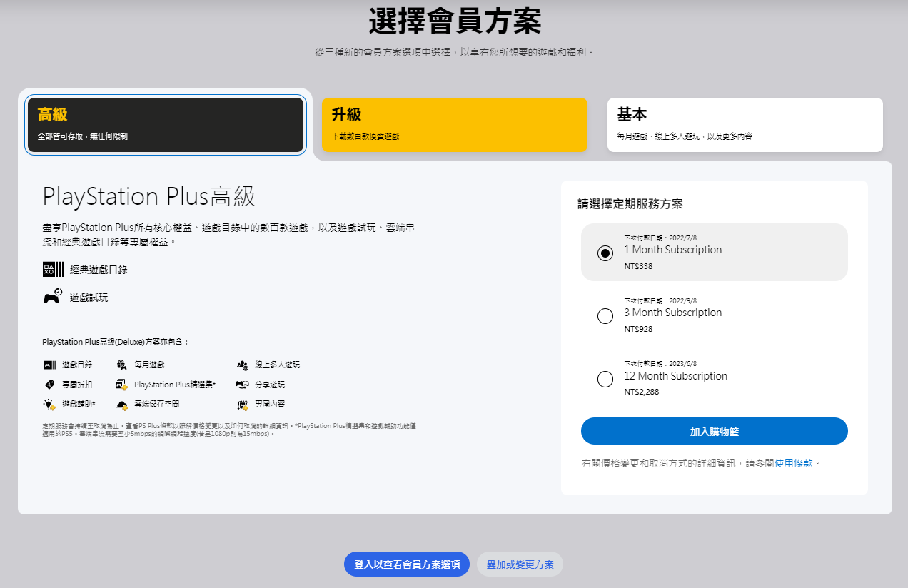Click the 每月遊戲 feature label
The height and width of the screenshot is (588, 908).
(x=149, y=365)
